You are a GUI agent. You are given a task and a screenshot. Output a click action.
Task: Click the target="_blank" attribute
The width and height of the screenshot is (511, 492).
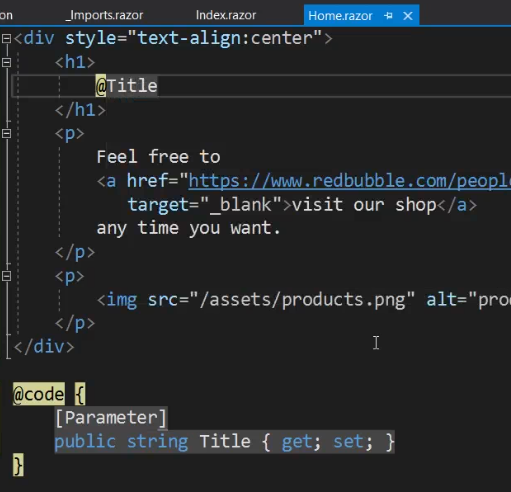pos(205,205)
